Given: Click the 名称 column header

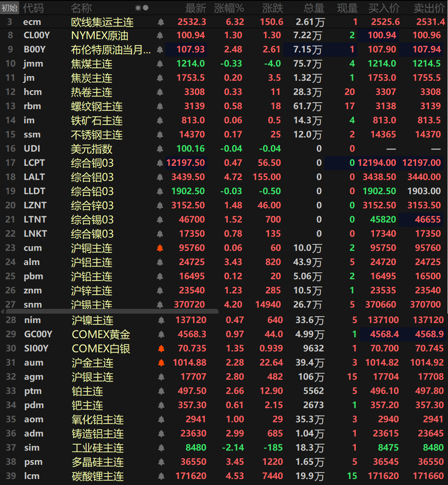Looking at the screenshot, I should (x=81, y=8).
